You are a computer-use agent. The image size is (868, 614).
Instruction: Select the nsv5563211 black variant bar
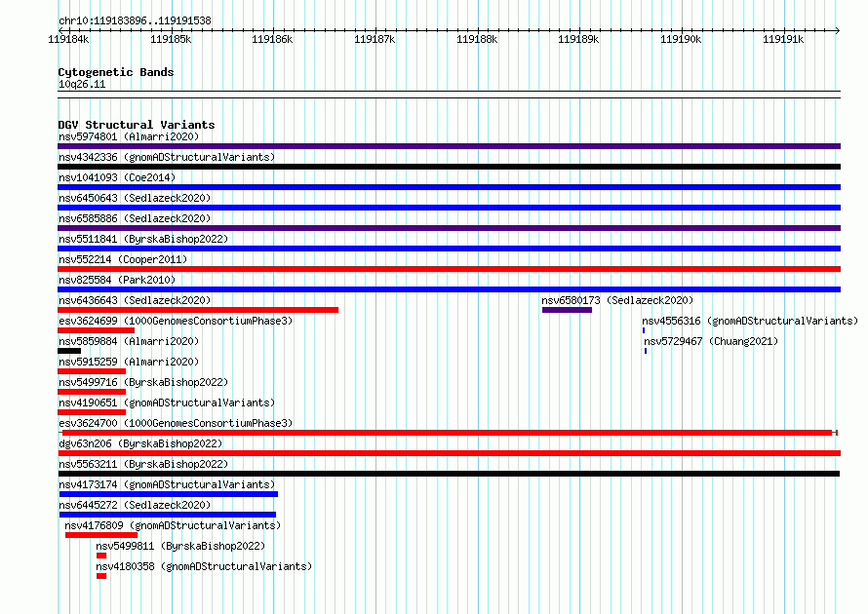[449, 474]
